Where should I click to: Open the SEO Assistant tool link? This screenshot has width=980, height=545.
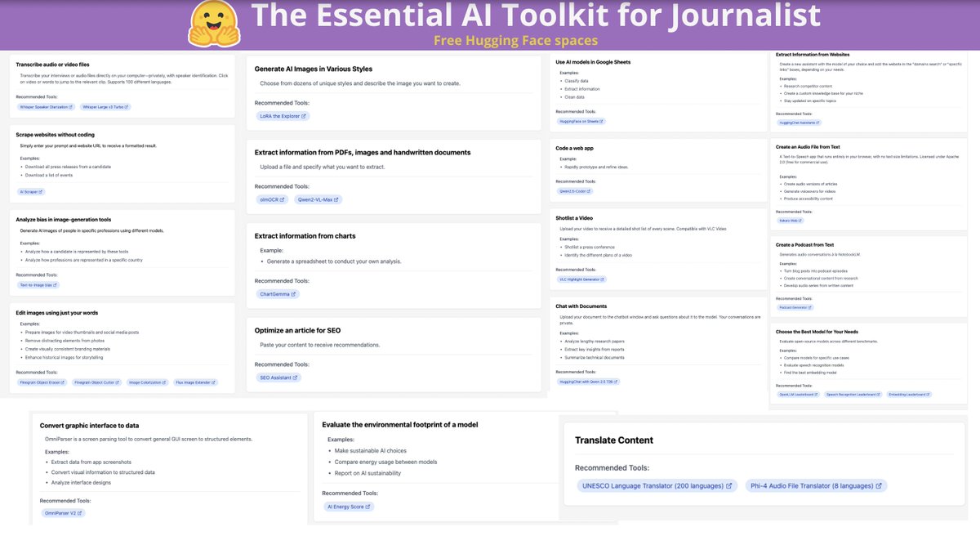pos(279,377)
